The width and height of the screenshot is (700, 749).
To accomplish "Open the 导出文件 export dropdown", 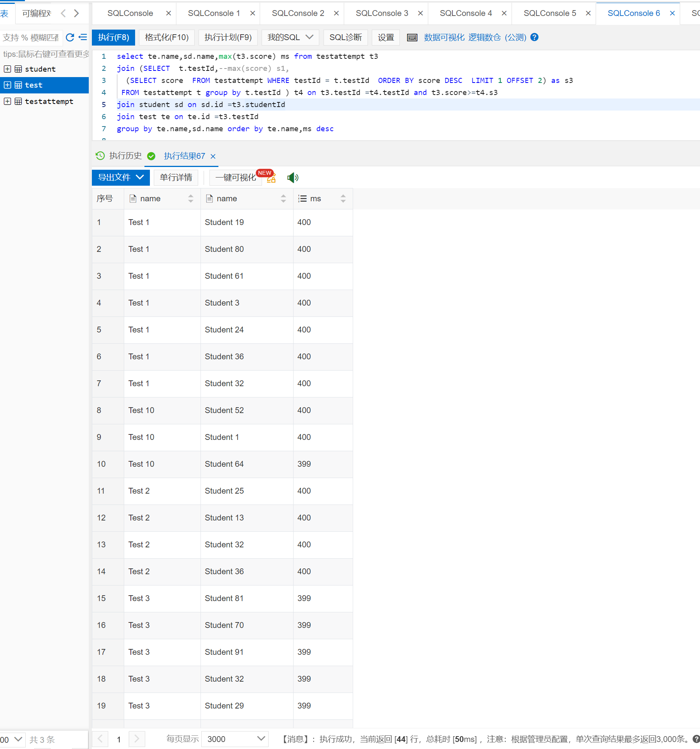I will (121, 178).
